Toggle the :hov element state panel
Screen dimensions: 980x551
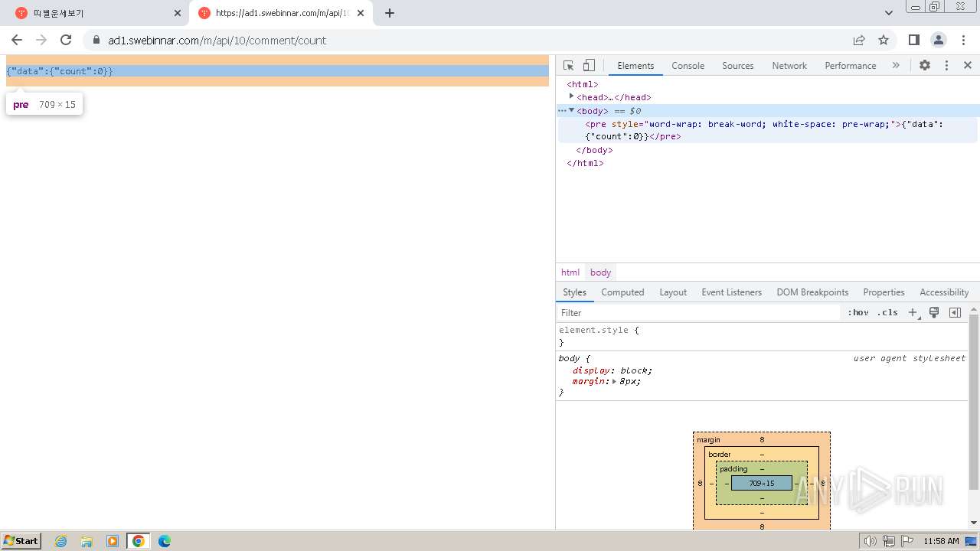858,312
